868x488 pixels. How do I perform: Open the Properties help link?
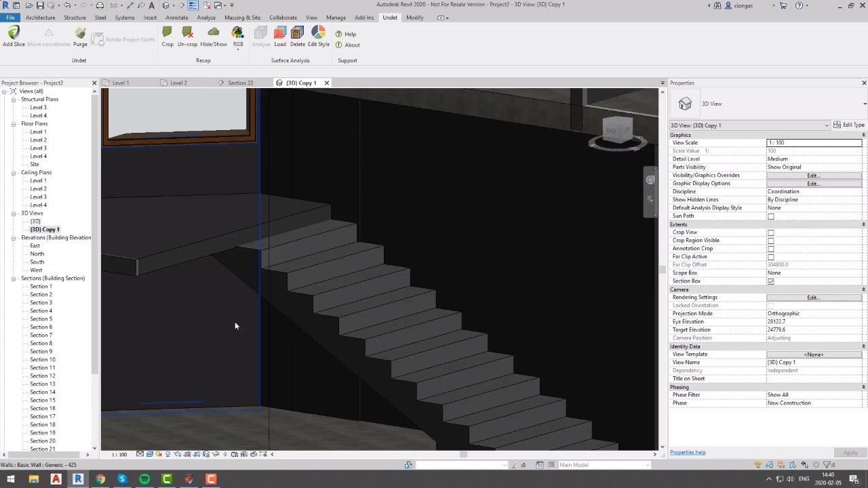(x=688, y=452)
